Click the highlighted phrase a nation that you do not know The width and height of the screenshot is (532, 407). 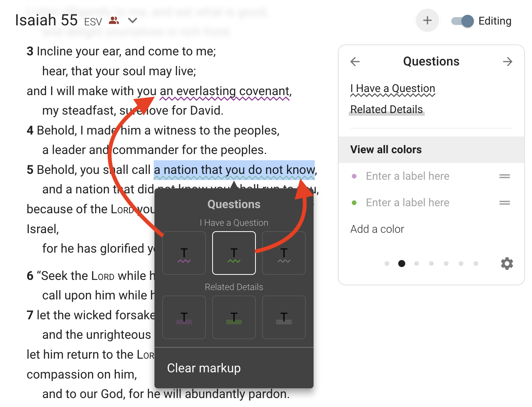234,170
